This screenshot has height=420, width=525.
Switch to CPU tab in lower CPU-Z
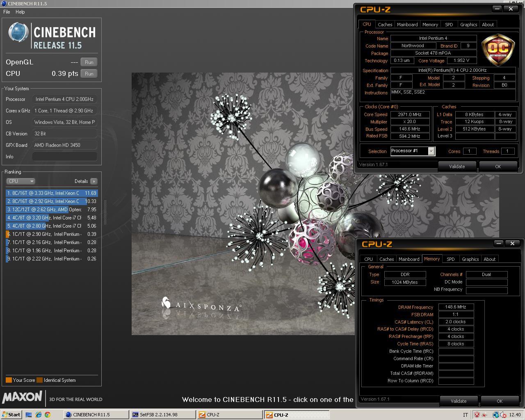point(368,259)
